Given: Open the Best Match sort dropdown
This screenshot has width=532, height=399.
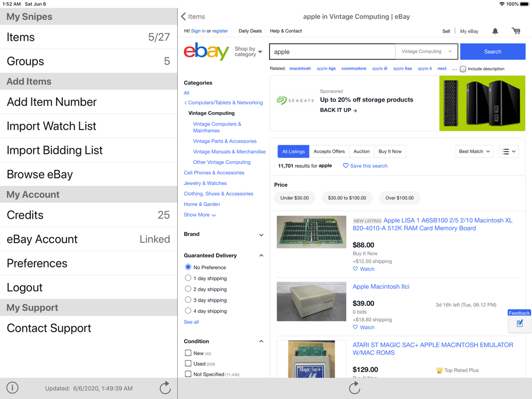Looking at the screenshot, I should pyautogui.click(x=474, y=151).
